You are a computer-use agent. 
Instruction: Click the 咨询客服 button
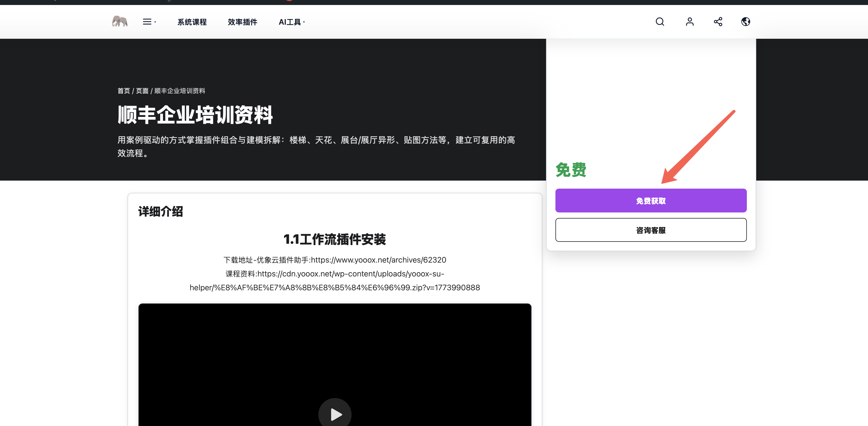[x=651, y=230]
